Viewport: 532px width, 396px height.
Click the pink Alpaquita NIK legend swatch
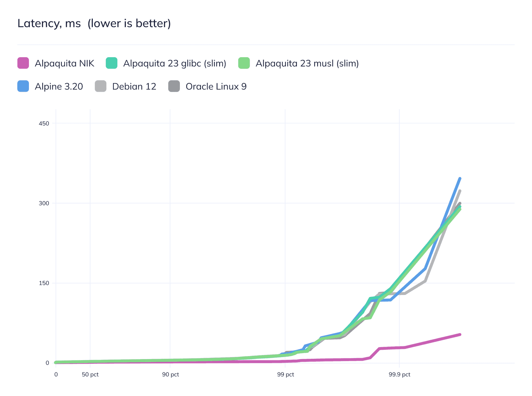click(23, 63)
